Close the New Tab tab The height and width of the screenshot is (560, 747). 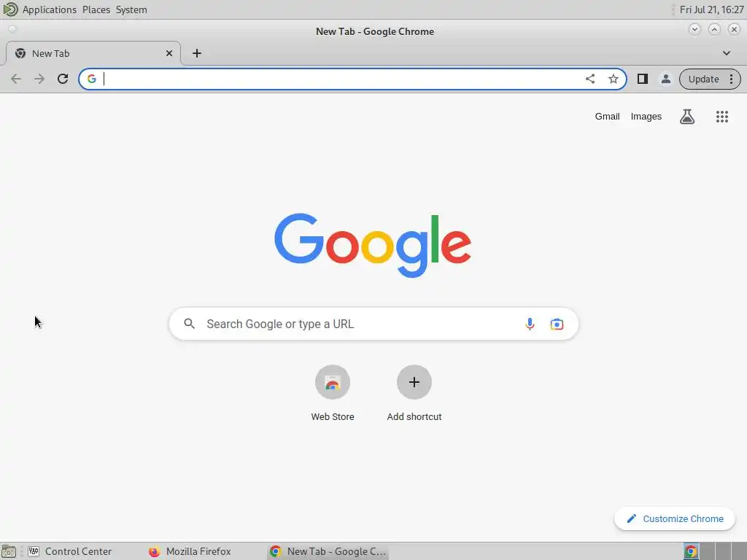[x=169, y=53]
